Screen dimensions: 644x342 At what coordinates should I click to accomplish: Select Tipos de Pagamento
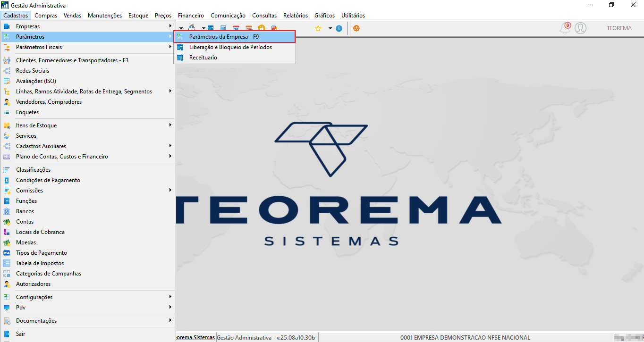pos(88,253)
